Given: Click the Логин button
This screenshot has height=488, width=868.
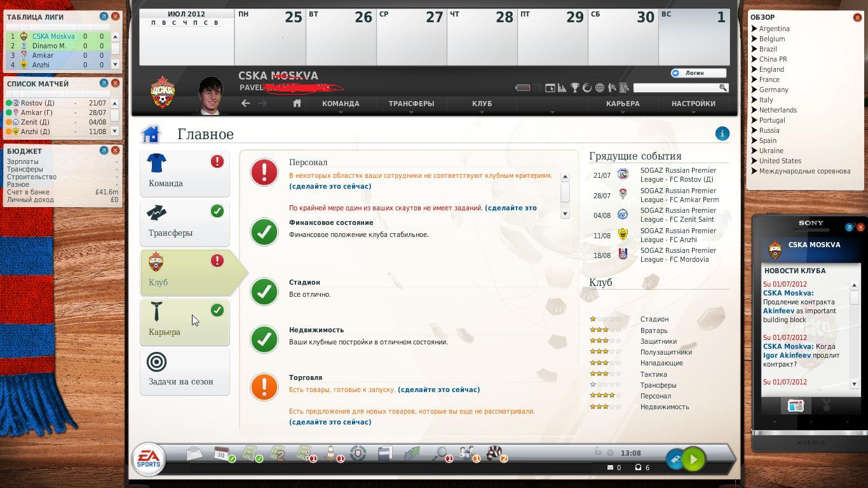Looking at the screenshot, I should 698,73.
